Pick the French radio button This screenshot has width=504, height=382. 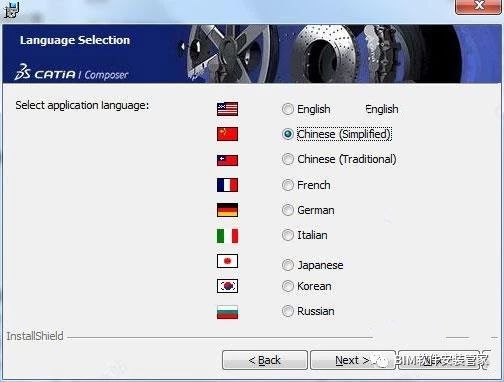(x=287, y=185)
